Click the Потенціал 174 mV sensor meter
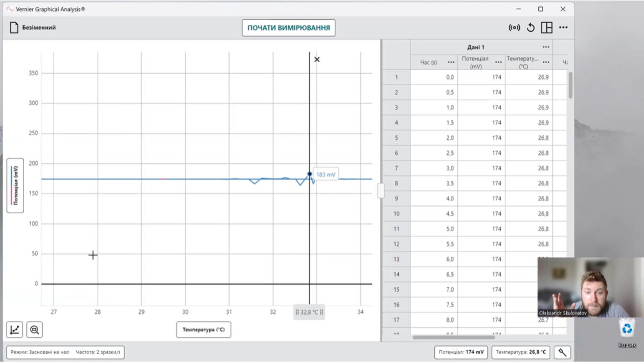 pyautogui.click(x=461, y=352)
